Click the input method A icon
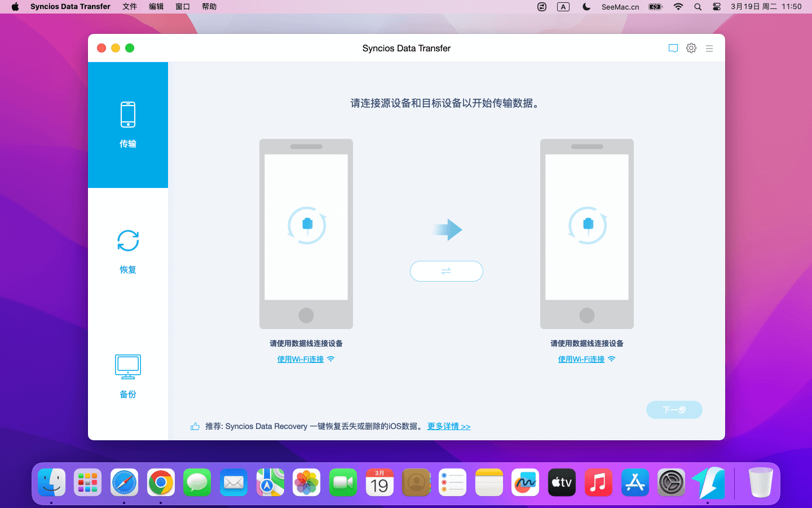This screenshot has width=812, height=508. click(x=563, y=7)
